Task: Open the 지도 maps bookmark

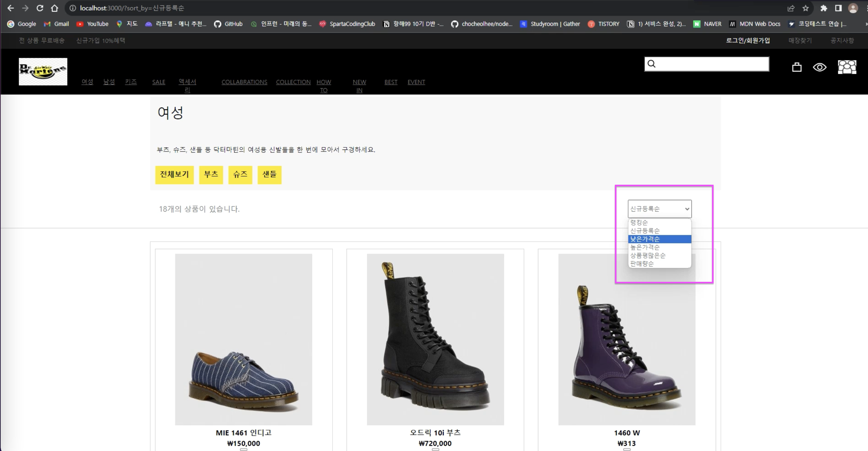Action: 127,24
